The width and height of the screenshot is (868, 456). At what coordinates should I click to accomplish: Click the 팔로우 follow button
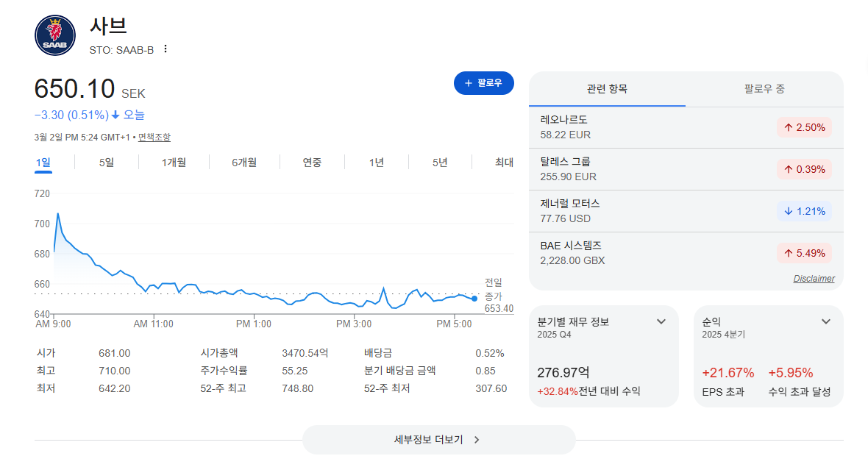(x=484, y=83)
